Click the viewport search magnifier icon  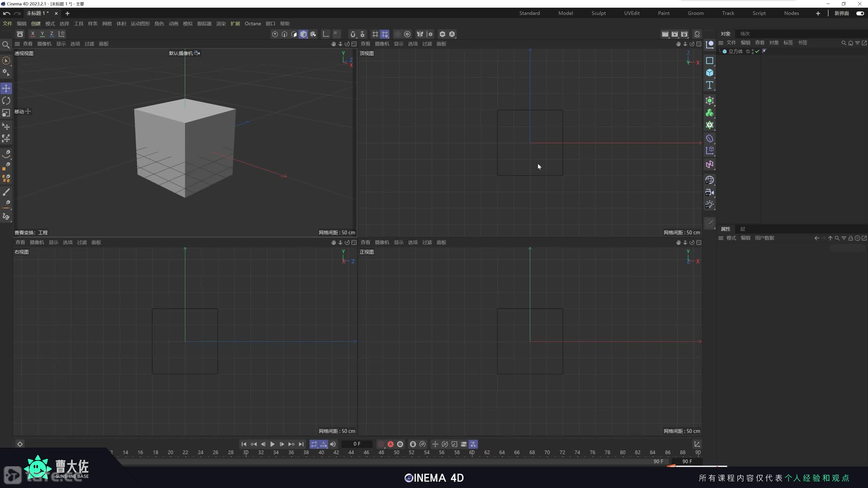(6, 45)
